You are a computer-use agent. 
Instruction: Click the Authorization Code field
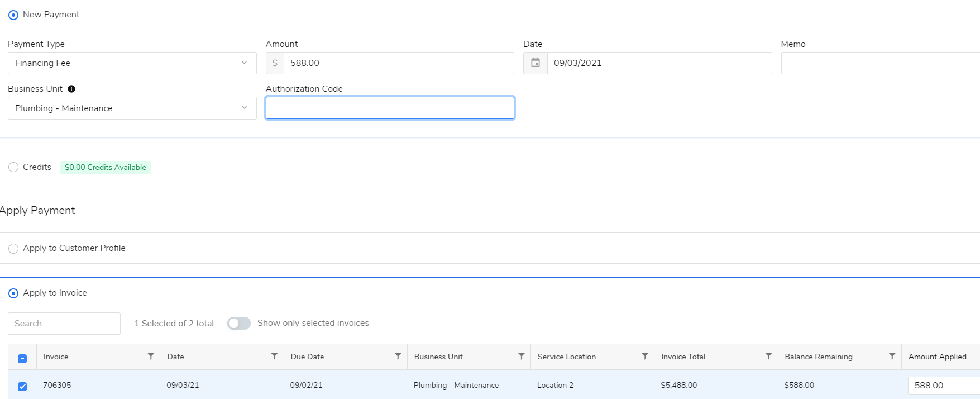[x=390, y=108]
